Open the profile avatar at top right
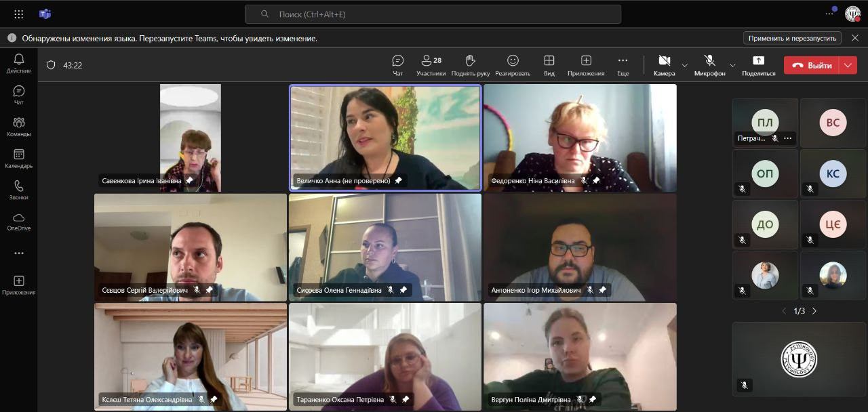868x412 pixels. click(x=852, y=14)
